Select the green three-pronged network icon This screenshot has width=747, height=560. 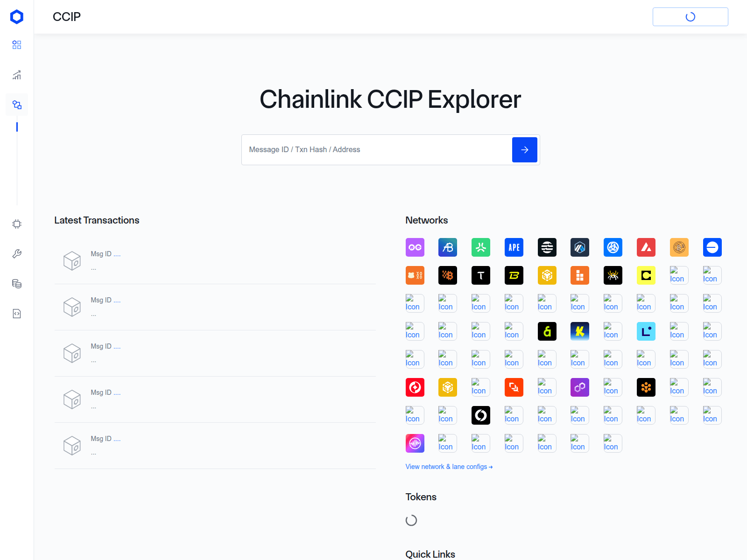pos(481,247)
